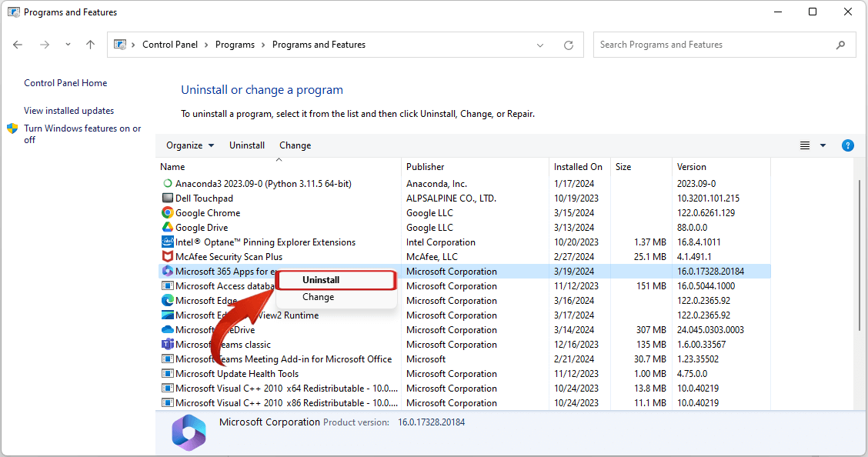Expand the address bar dropdown chevron
The image size is (868, 457).
coord(540,45)
